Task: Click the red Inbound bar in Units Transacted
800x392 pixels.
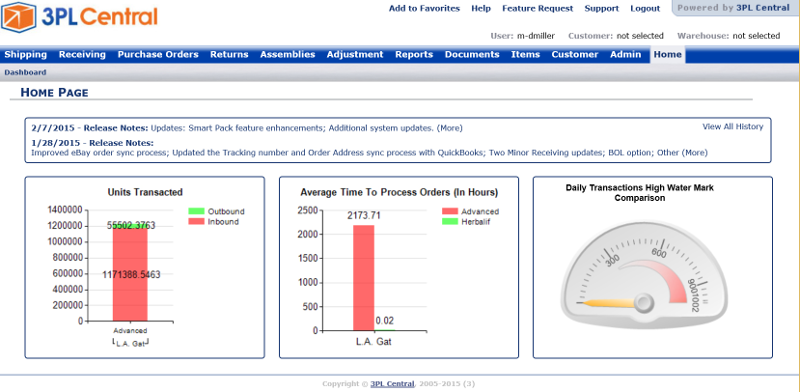Action: click(x=130, y=275)
